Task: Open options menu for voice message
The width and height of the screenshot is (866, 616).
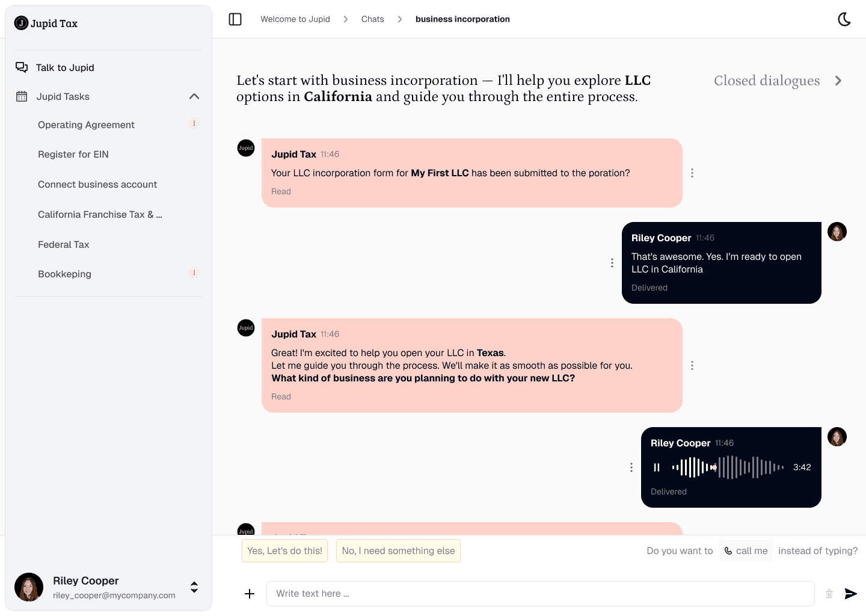Action: [631, 467]
